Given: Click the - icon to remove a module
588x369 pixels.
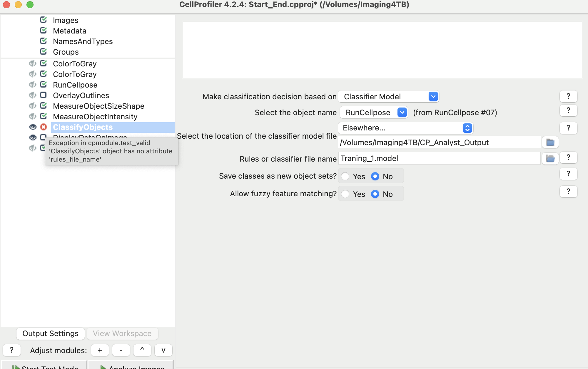Looking at the screenshot, I should pos(121,350).
